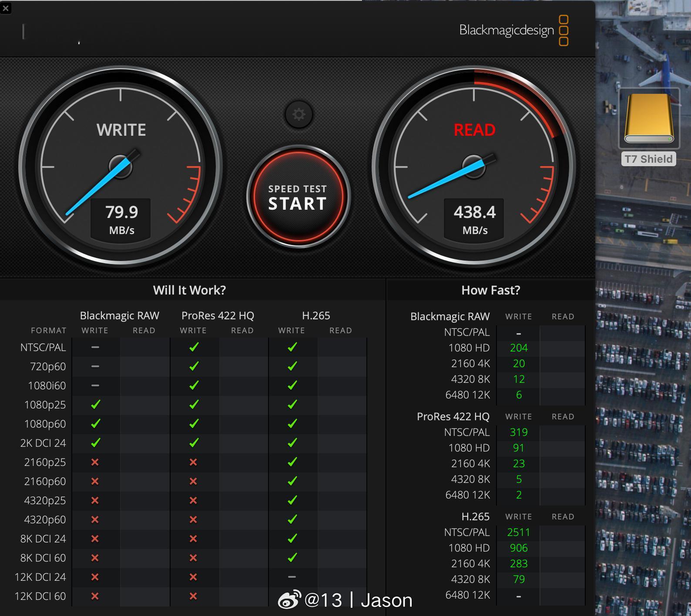Click the 1080p25 format row label
691x616 pixels.
tap(45, 405)
